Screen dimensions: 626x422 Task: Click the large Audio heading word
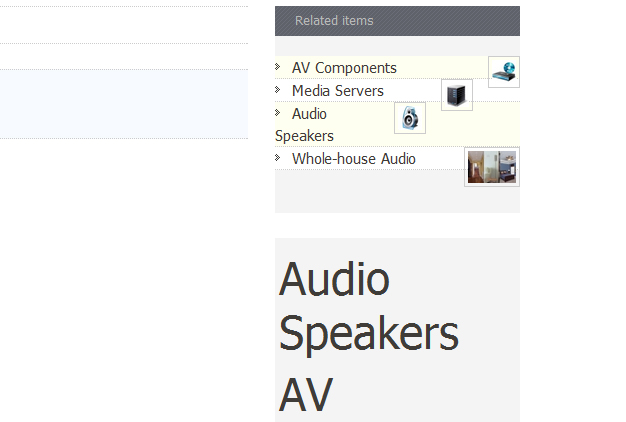tap(334, 279)
